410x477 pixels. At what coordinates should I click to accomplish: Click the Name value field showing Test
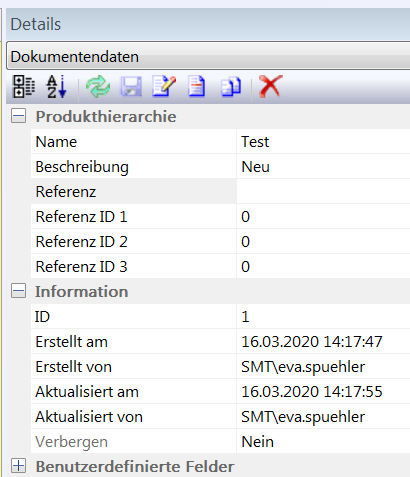pos(323,142)
